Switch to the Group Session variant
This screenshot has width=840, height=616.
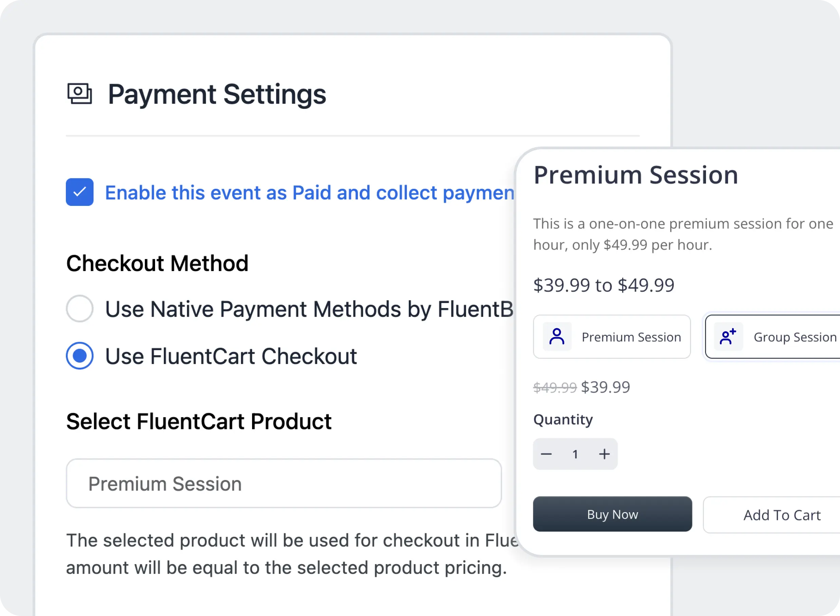tap(779, 336)
